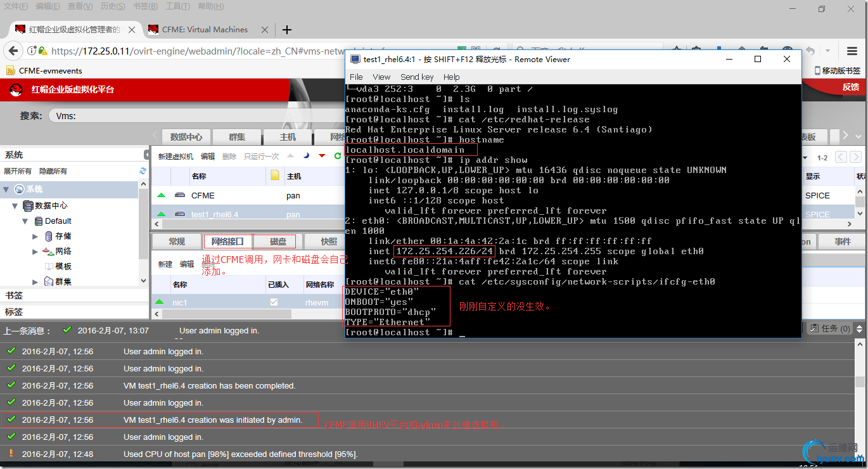Screen dimensions: 868x469
Task: Switch to the 数据中心 main tab
Action: coord(186,137)
